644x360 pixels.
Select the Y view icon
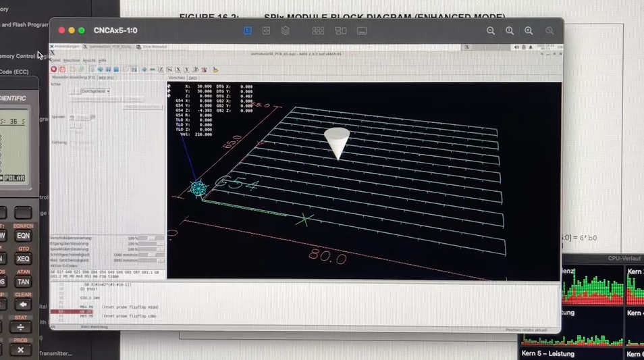coord(187,69)
